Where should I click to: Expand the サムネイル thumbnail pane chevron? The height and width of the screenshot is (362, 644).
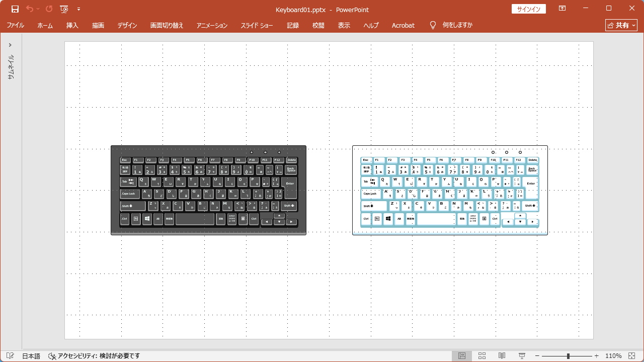(10, 44)
